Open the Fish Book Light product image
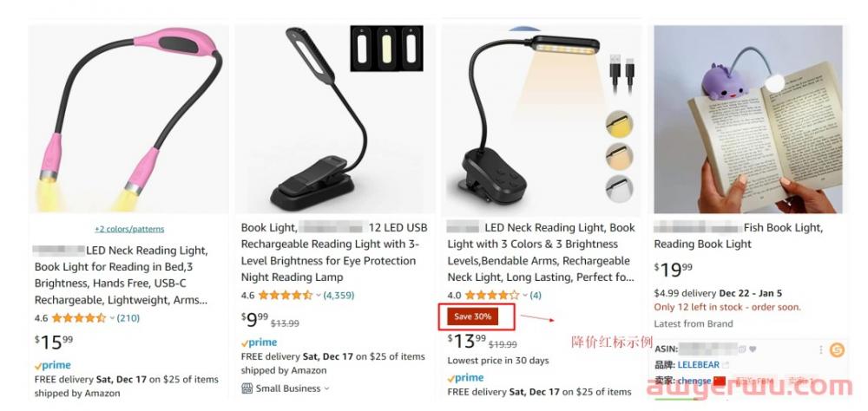The width and height of the screenshot is (868, 411). tap(748, 119)
